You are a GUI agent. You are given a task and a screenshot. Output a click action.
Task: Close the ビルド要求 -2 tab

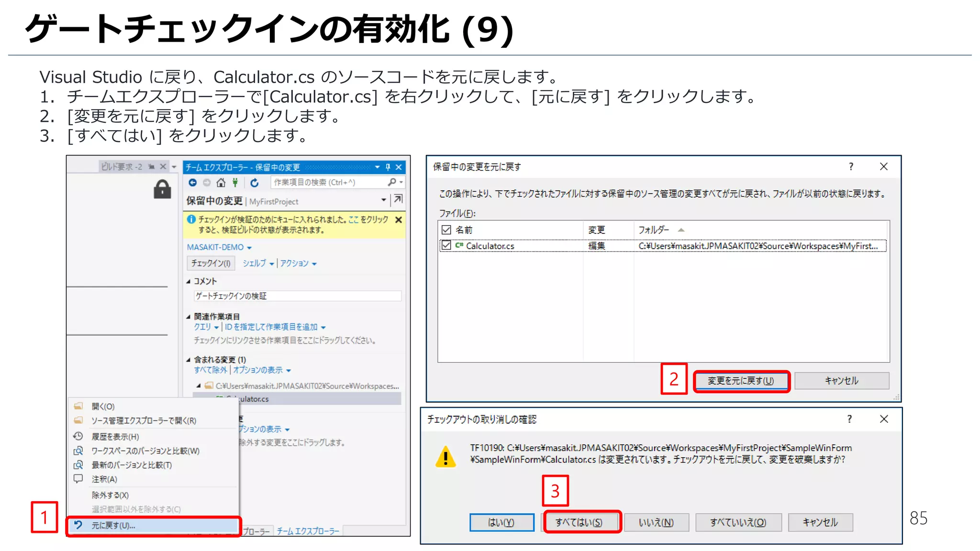(163, 166)
